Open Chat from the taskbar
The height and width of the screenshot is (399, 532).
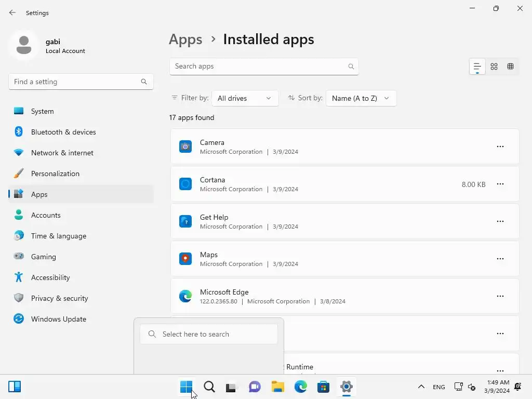pyautogui.click(x=255, y=387)
